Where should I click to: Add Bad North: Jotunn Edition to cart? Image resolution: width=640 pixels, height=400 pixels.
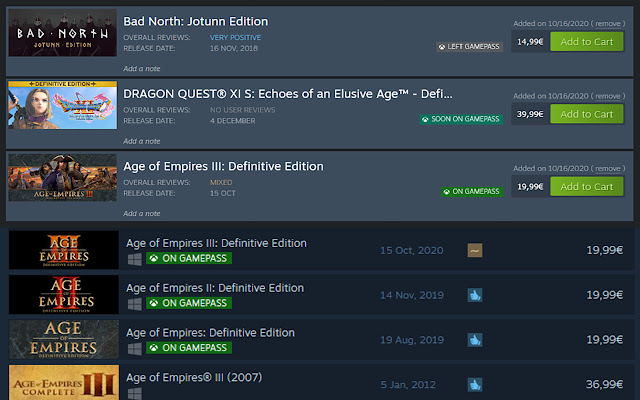point(586,41)
